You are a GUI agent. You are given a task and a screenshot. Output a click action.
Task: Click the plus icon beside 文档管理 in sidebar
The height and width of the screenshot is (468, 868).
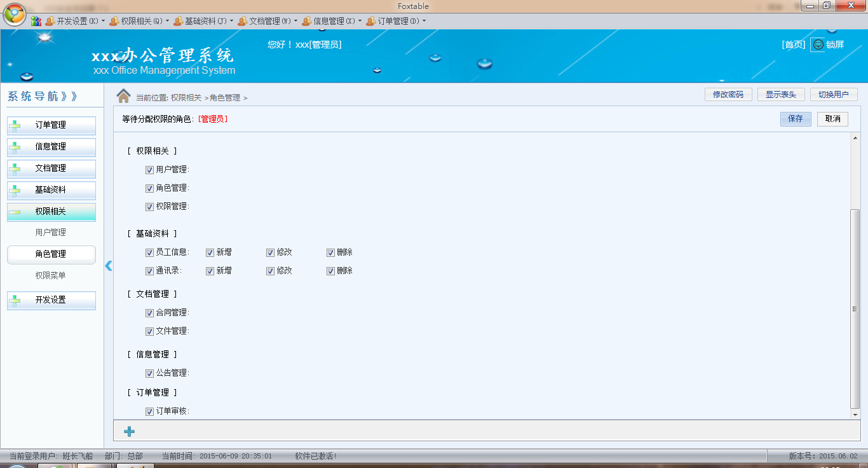tap(15, 169)
